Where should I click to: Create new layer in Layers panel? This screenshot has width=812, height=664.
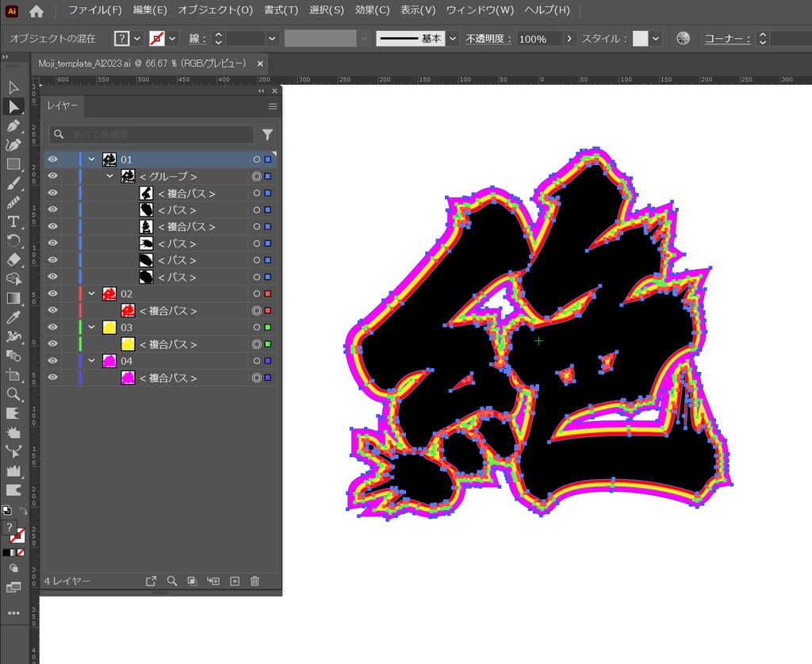click(235, 581)
